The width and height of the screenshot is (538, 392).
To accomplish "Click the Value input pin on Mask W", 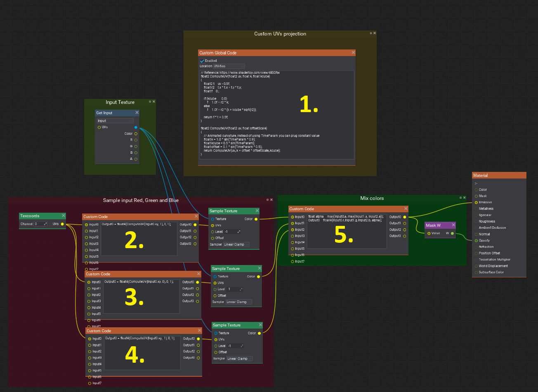I will click(x=429, y=233).
